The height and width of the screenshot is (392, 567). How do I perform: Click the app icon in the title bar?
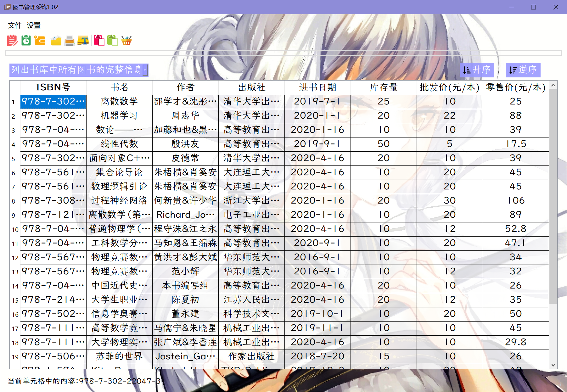click(7, 7)
